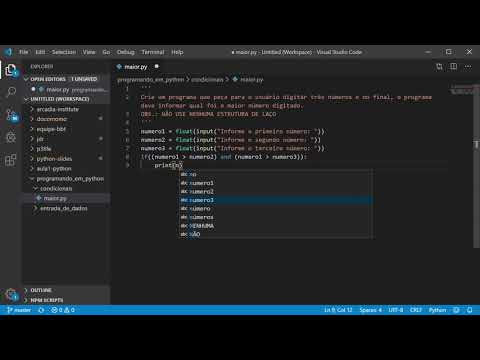Screen dimensions: 480x360
Task: Choose numero1 from autocomplete list
Action: tap(276, 183)
